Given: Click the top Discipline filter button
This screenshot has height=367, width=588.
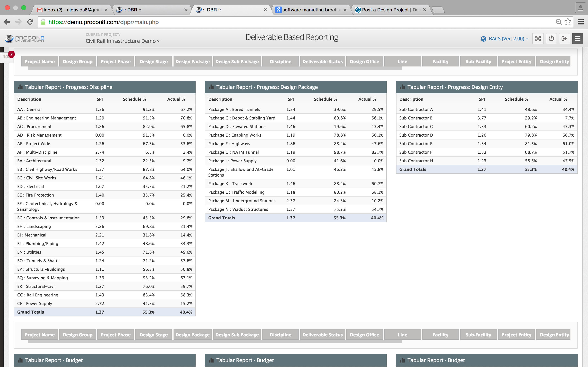Looking at the screenshot, I should [280, 61].
